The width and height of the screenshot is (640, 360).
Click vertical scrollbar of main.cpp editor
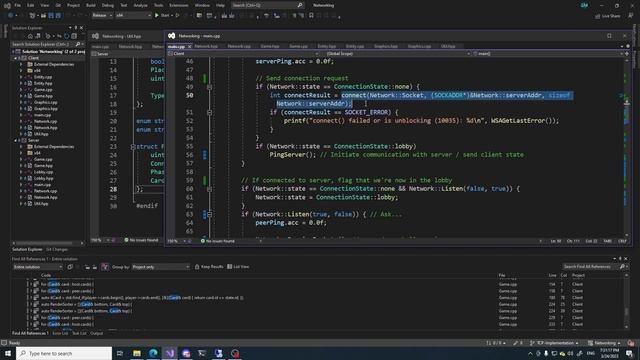[627, 147]
